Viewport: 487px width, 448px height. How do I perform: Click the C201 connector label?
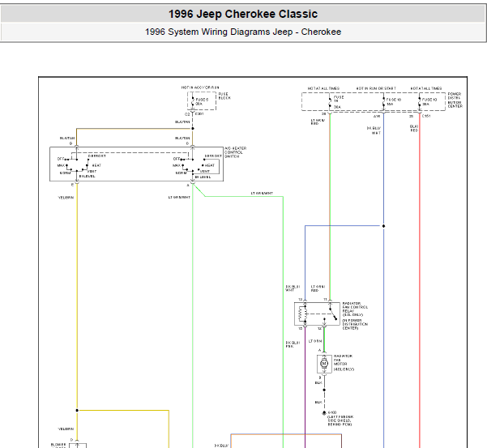pyautogui.click(x=199, y=114)
